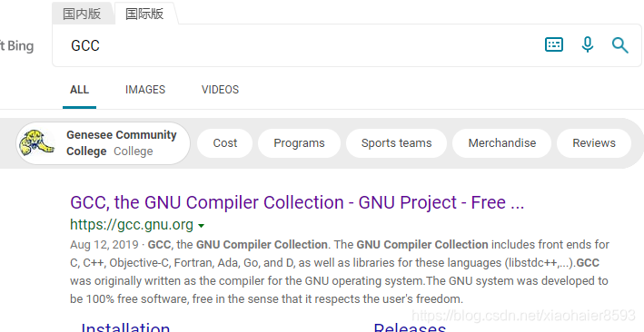Start voice search with microphone icon
Viewport: 644px width, 332px height.
point(588,44)
